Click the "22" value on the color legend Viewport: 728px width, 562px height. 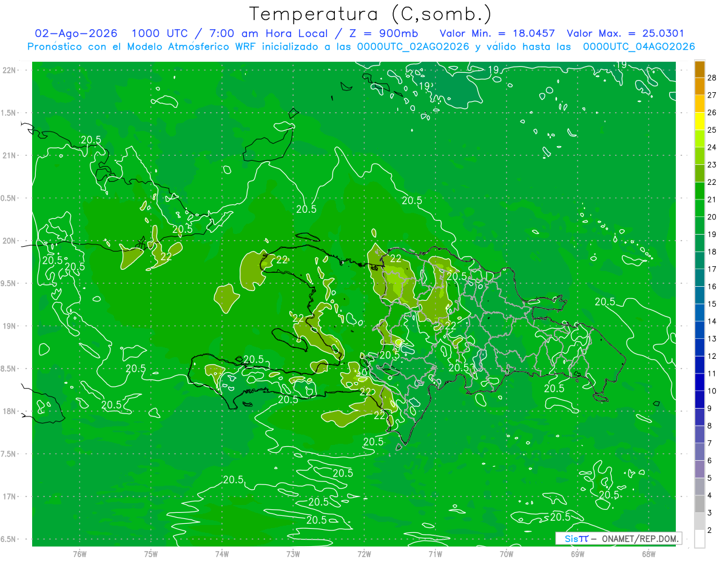[712, 182]
